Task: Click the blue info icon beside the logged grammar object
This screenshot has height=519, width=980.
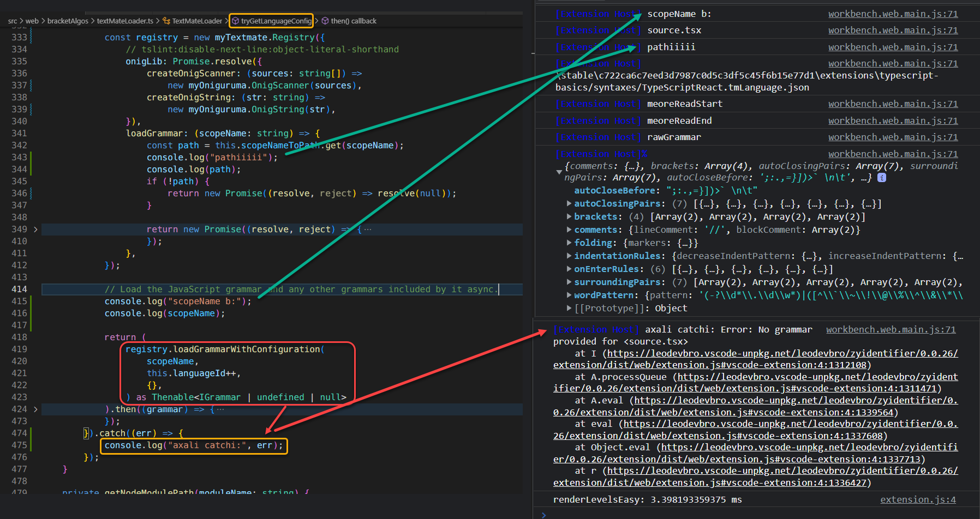Action: 882,177
